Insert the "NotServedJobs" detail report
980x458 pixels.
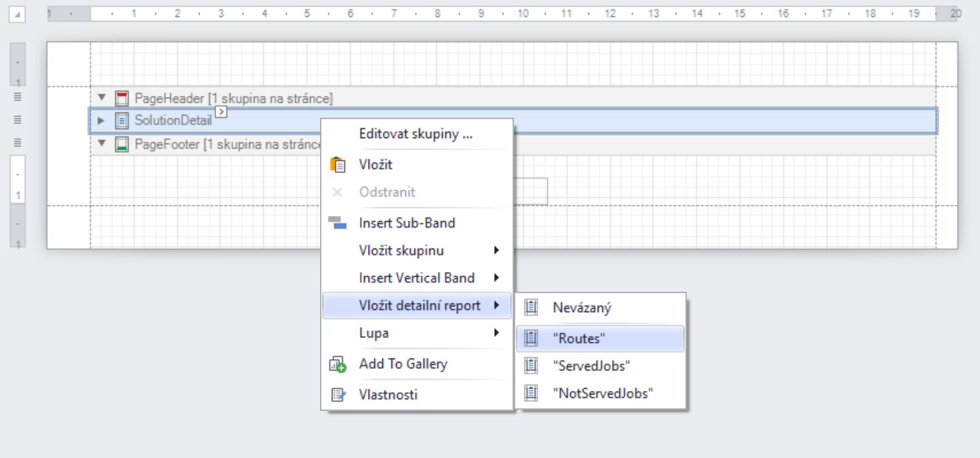coord(600,393)
